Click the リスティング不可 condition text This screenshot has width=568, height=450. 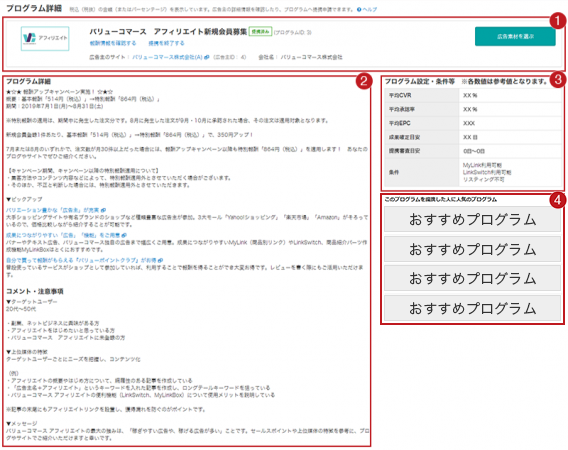click(x=483, y=179)
